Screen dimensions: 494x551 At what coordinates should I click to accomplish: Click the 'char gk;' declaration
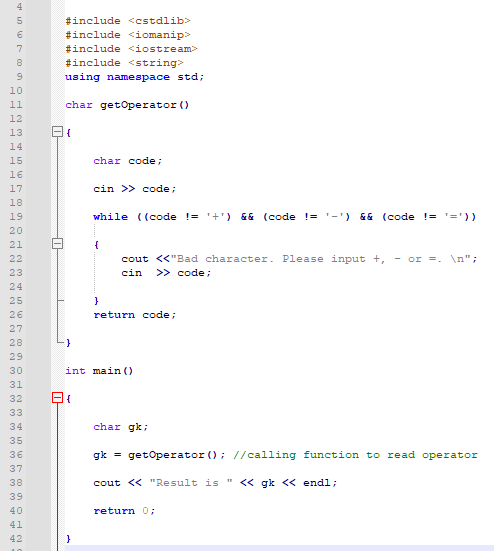click(121, 427)
